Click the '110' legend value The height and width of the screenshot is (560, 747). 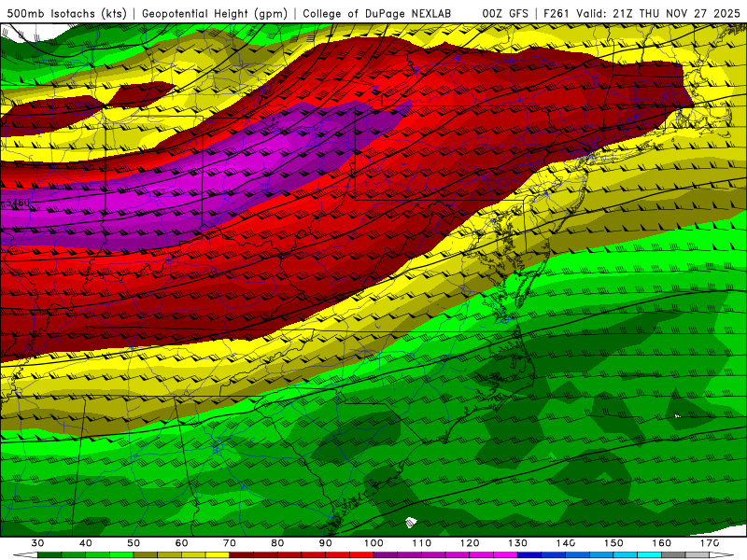pyautogui.click(x=422, y=543)
